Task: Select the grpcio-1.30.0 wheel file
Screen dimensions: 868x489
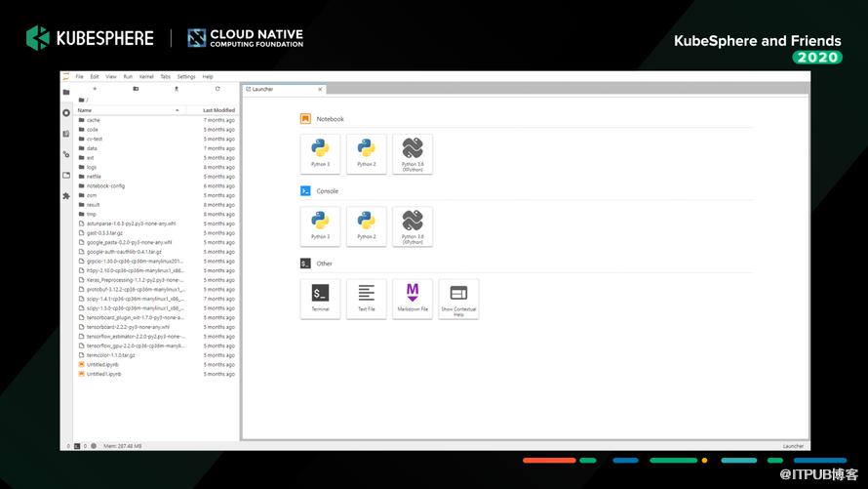Action: tap(157, 262)
